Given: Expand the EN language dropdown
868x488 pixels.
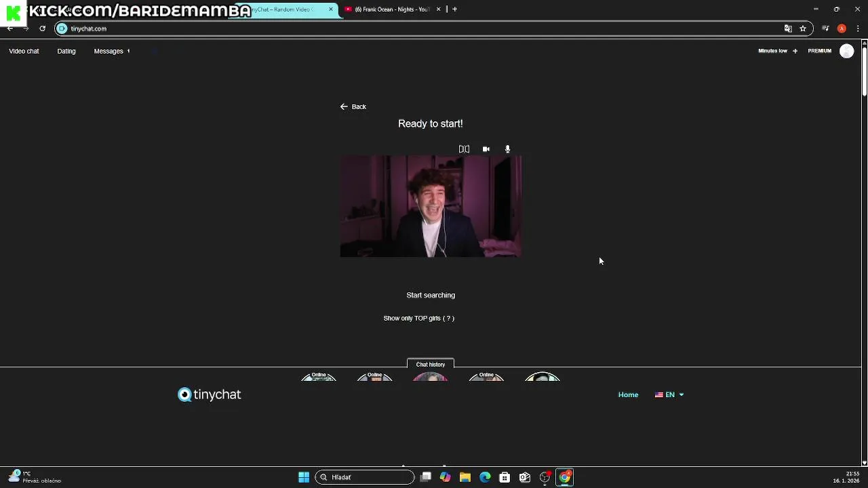Looking at the screenshot, I should point(669,394).
